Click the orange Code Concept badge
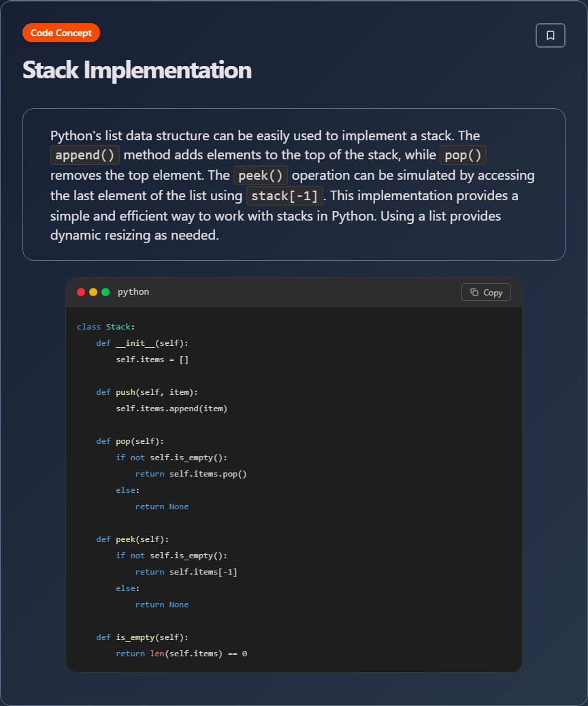 [x=61, y=33]
